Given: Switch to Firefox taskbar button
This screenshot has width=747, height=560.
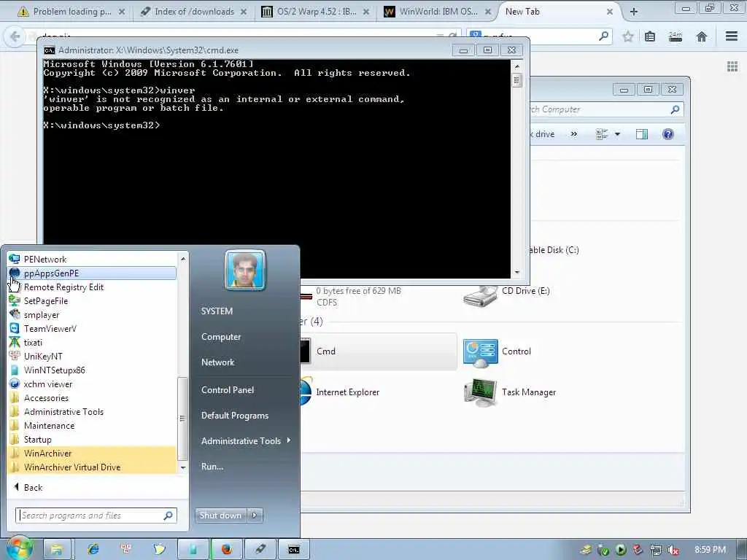Looking at the screenshot, I should 227,549.
